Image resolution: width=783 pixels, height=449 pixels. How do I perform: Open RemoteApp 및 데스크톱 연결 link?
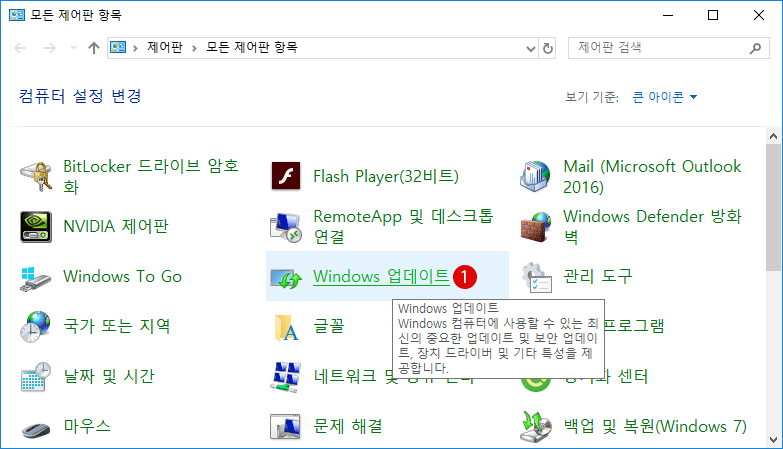403,226
